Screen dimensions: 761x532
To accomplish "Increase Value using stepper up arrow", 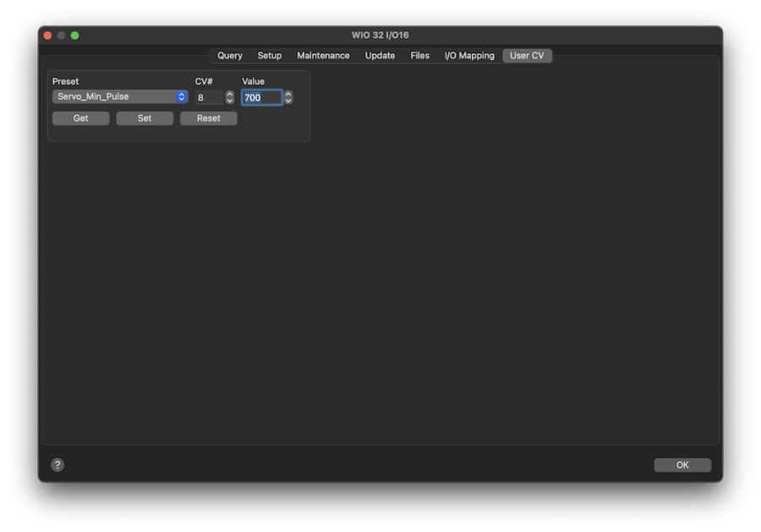I will pyautogui.click(x=288, y=94).
